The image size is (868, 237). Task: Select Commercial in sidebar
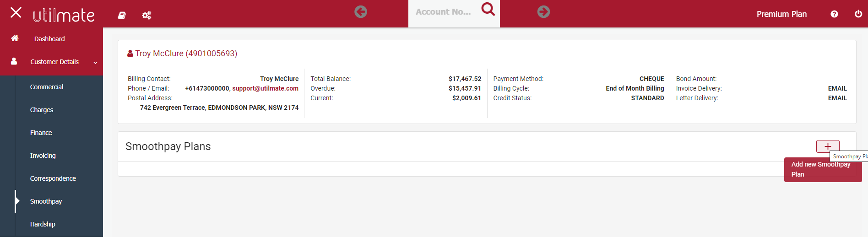click(x=47, y=87)
